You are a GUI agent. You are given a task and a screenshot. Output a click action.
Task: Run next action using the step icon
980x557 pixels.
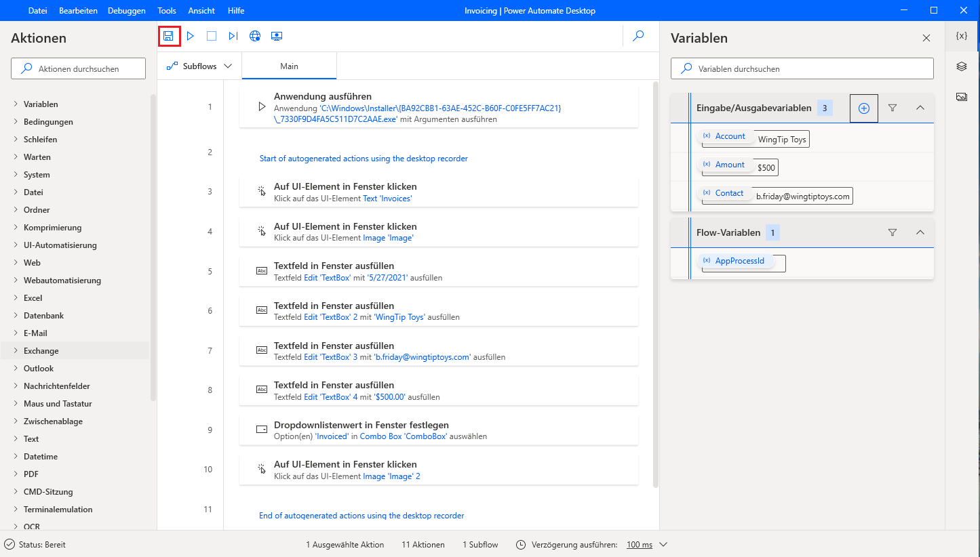tap(233, 36)
